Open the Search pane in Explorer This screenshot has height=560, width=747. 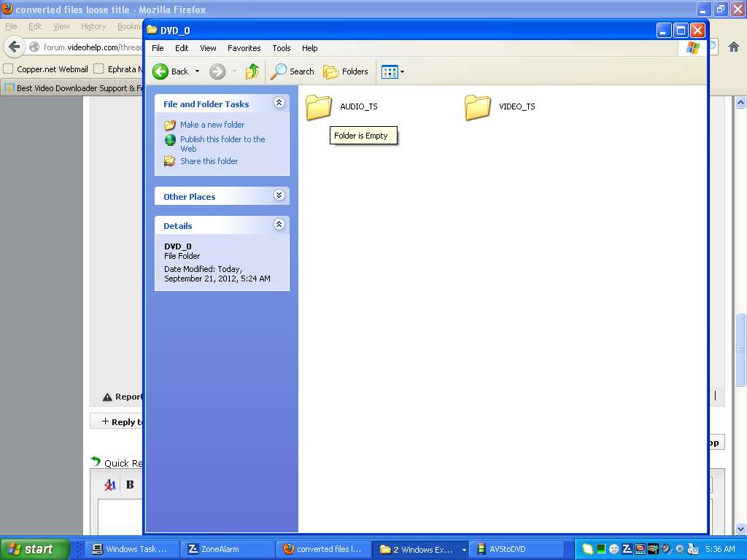[292, 71]
